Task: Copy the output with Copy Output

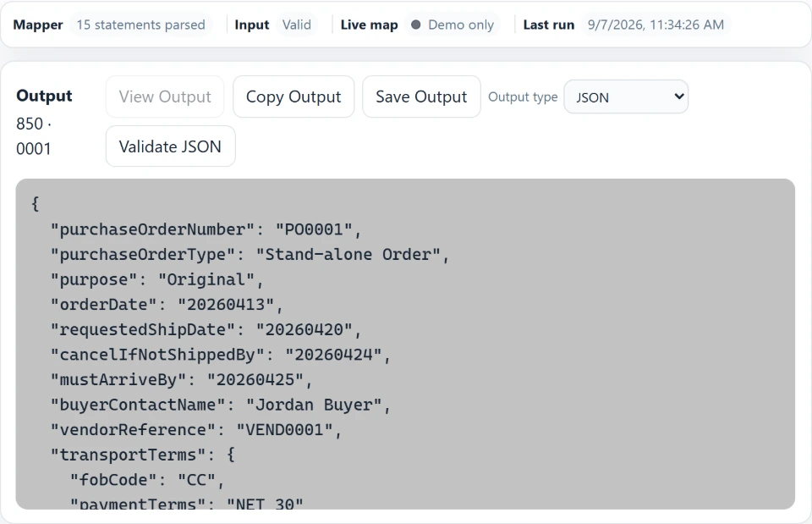Action: [294, 97]
